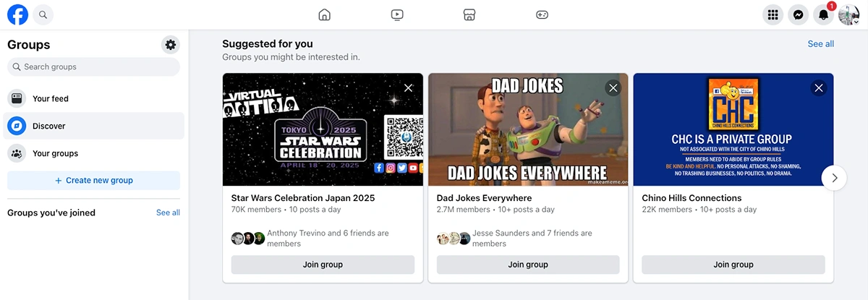Open Your groups in sidebar
This screenshot has height=300, width=868.
coord(55,153)
